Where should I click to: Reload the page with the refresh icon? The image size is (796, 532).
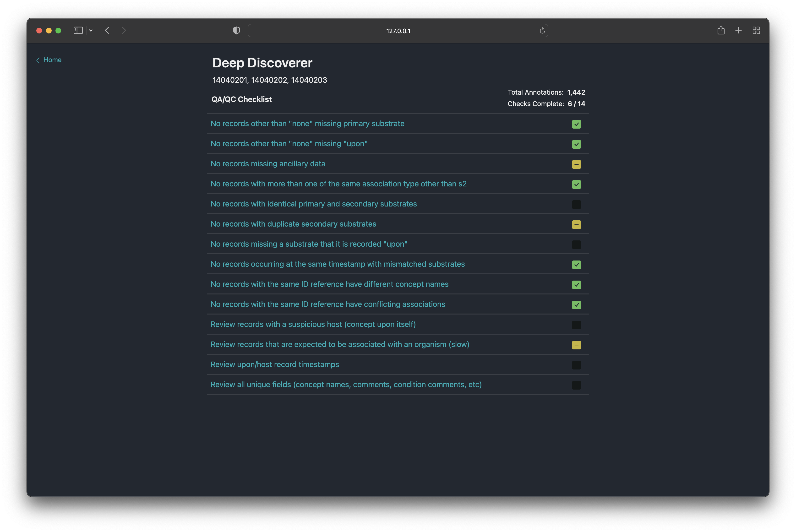tap(542, 31)
